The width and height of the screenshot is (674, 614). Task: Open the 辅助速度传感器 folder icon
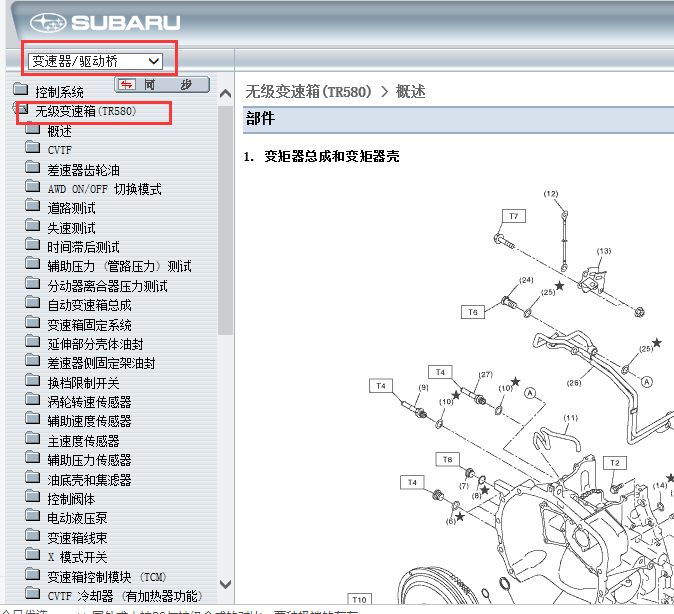click(x=32, y=418)
